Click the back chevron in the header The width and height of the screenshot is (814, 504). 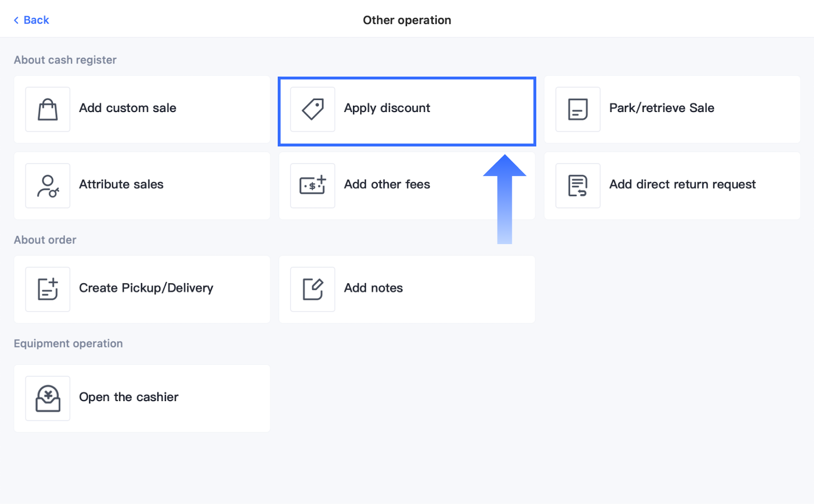(x=16, y=20)
